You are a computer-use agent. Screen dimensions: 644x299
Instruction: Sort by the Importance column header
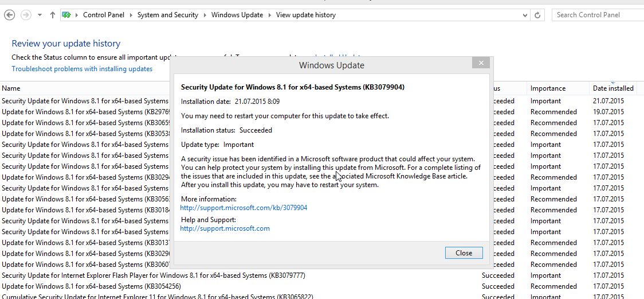[548, 88]
